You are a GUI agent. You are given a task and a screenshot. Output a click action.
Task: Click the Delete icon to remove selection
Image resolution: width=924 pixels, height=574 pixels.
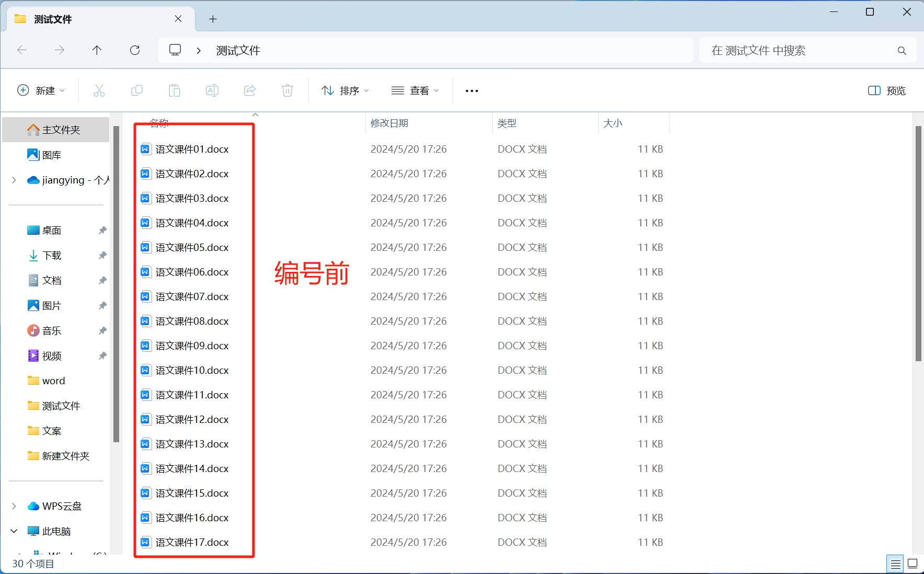tap(287, 90)
